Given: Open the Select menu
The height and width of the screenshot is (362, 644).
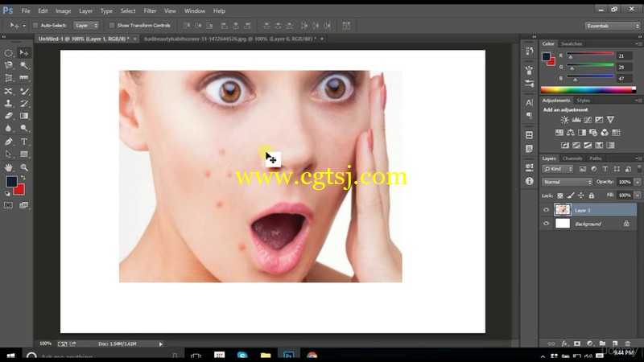Looking at the screenshot, I should pos(128,11).
